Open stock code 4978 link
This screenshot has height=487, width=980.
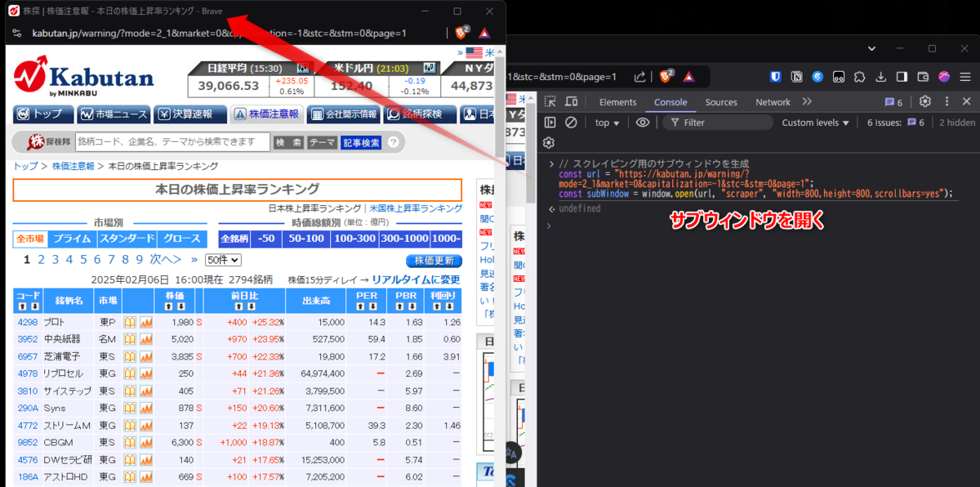point(27,373)
